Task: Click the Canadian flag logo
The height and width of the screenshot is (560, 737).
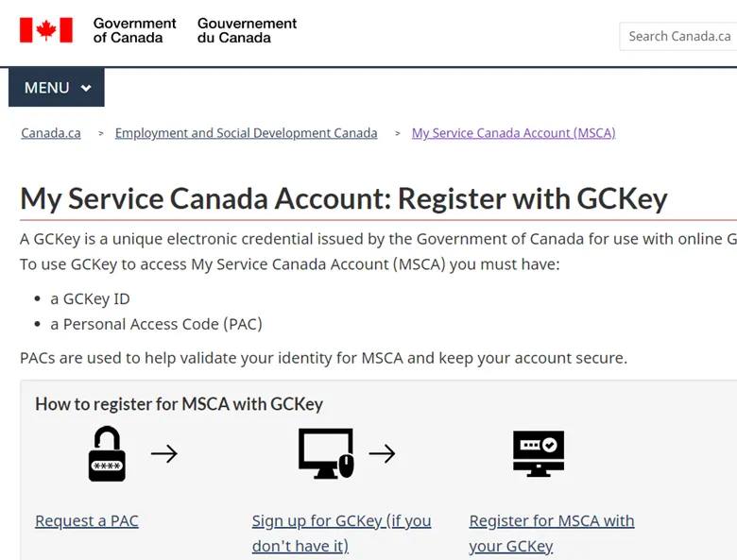Action: 45,30
